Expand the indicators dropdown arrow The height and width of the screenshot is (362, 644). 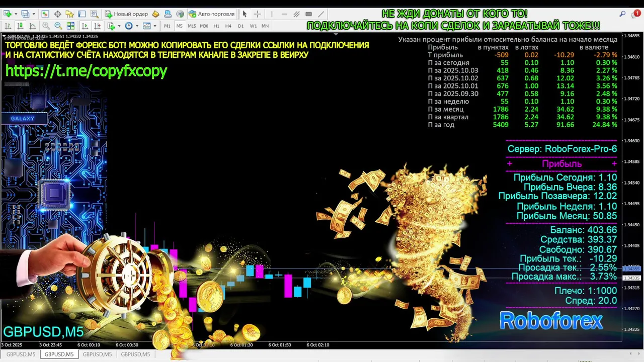(119, 26)
